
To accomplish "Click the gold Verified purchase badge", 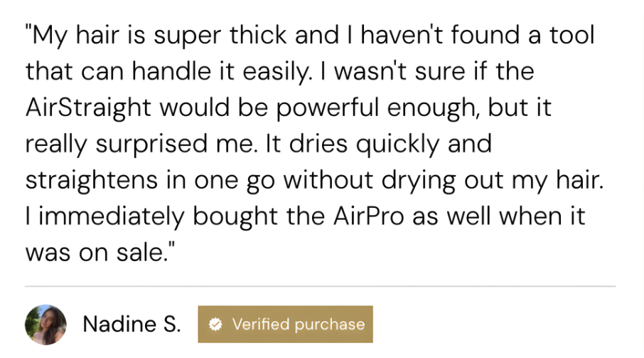I will (x=285, y=325).
